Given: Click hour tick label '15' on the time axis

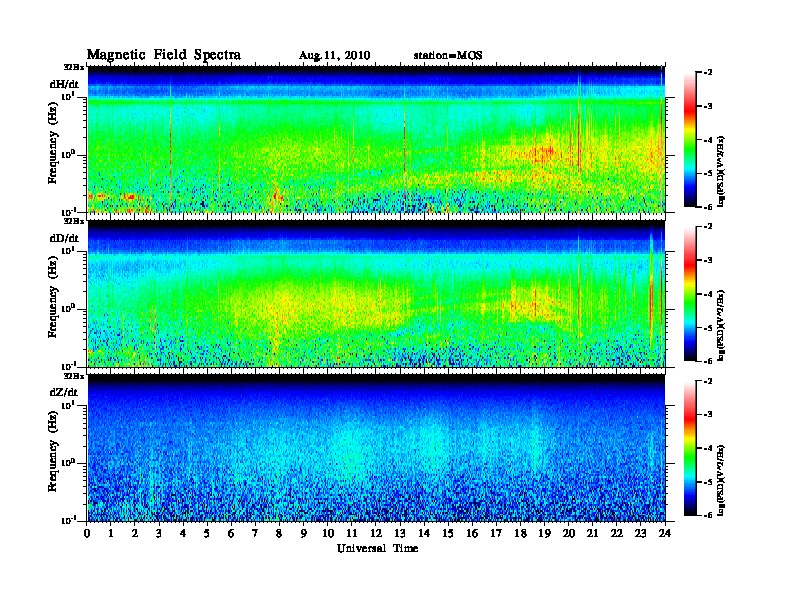Looking at the screenshot, I should 448,533.
